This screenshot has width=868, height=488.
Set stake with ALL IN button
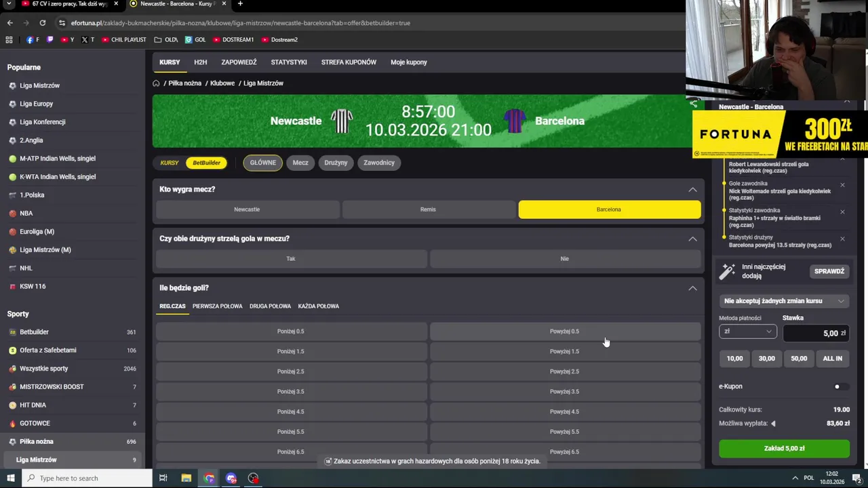[832, 359]
